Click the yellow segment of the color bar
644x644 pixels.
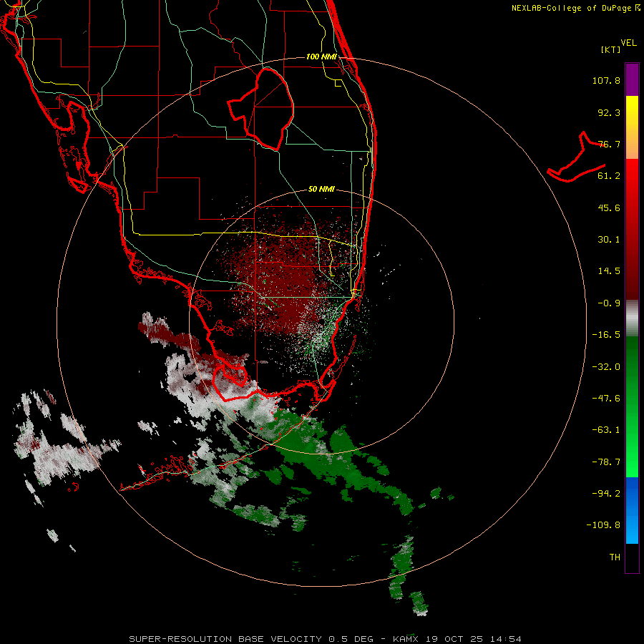[632, 112]
